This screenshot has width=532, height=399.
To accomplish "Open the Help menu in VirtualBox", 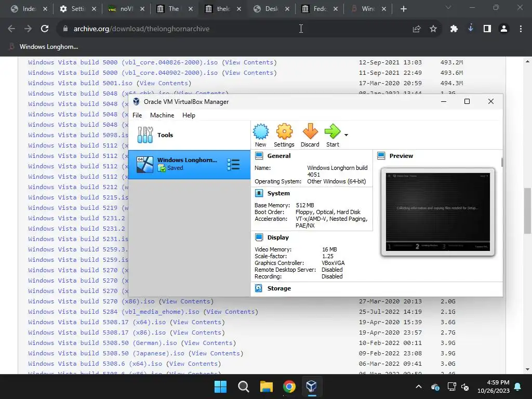I will click(189, 115).
